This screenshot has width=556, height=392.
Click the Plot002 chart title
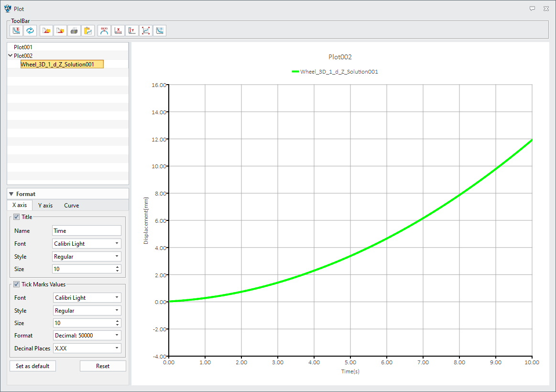340,57
